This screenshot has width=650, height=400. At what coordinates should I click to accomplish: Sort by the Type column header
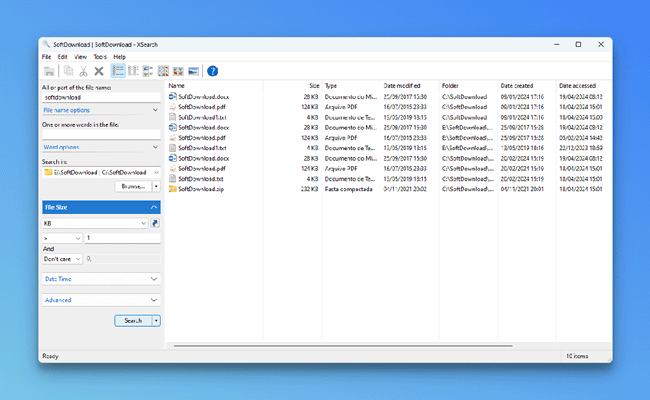click(351, 86)
